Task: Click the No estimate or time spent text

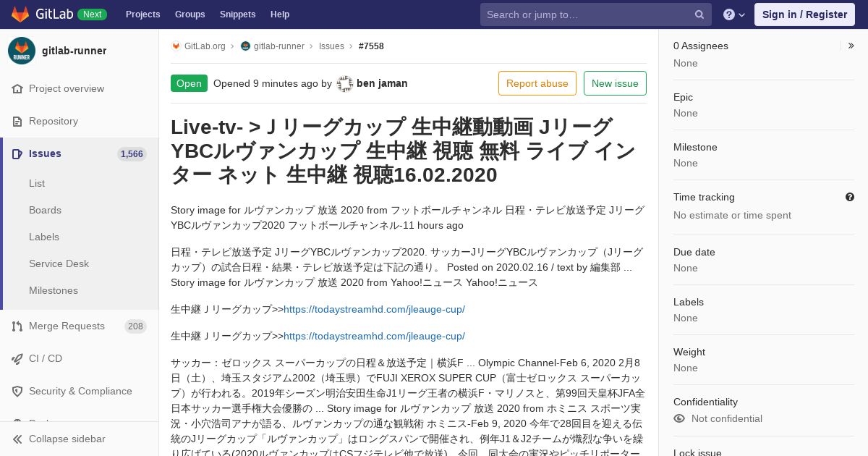Action: click(732, 215)
